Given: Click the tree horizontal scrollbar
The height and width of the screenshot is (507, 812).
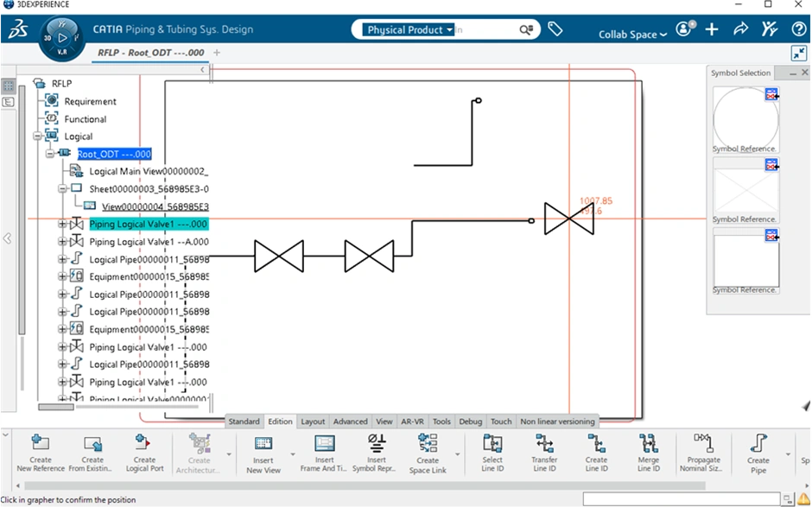Looking at the screenshot, I should [x=56, y=407].
